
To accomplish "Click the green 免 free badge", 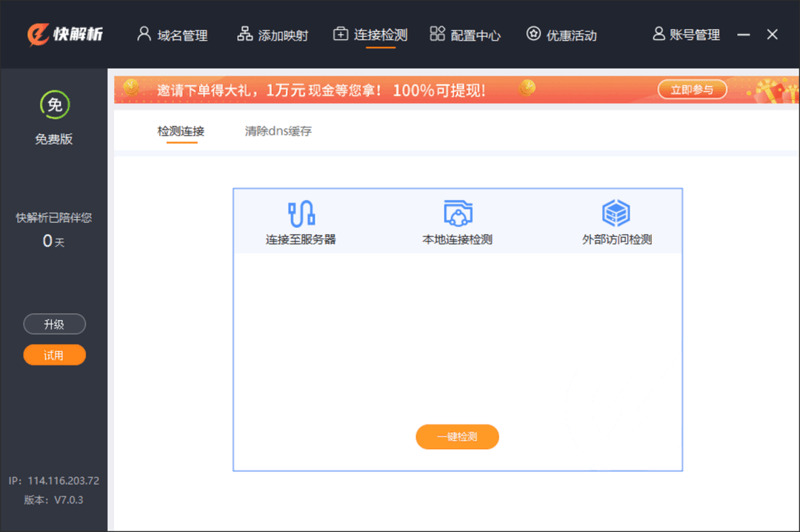I will (x=53, y=105).
